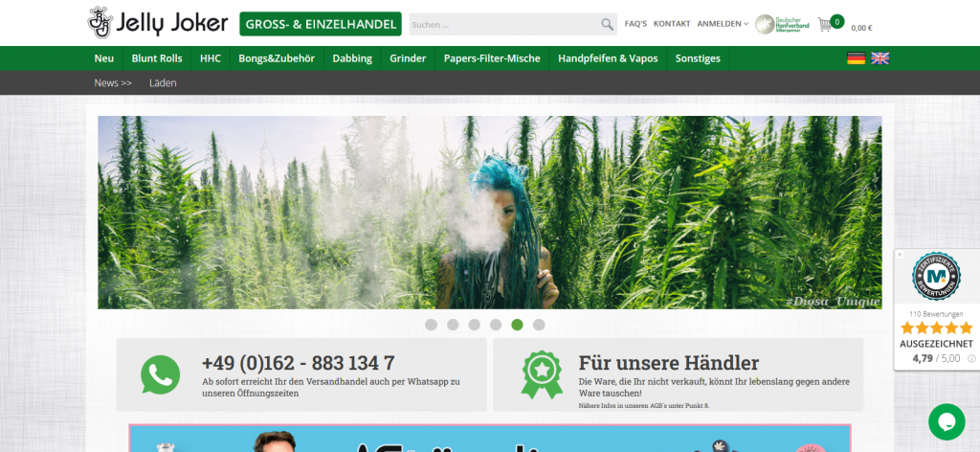Open the Bongs&Zubehör menu
Image resolution: width=980 pixels, height=452 pixels.
click(x=277, y=58)
